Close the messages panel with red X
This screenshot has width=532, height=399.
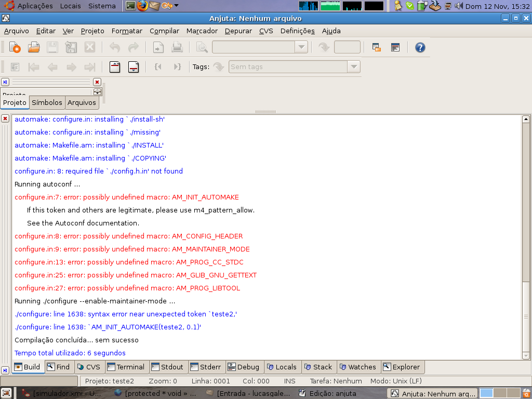(5, 118)
